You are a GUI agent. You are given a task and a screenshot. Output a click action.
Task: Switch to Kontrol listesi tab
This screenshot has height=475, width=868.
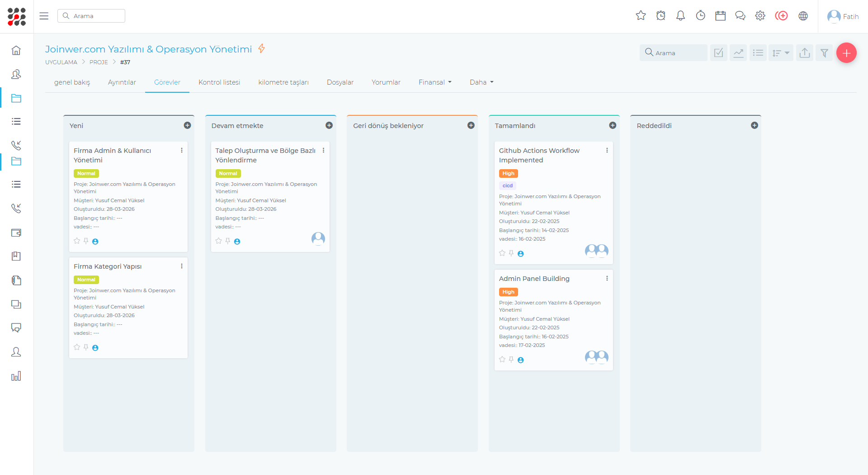coord(219,82)
